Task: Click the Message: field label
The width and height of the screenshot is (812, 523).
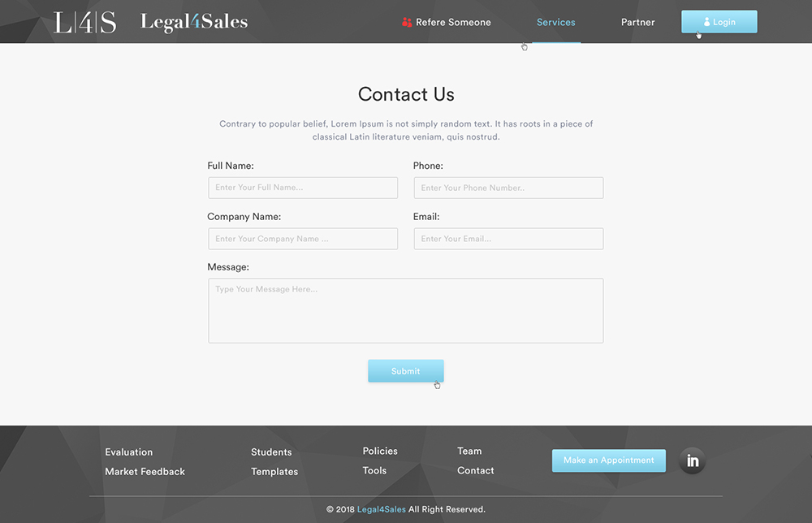Action: point(228,267)
